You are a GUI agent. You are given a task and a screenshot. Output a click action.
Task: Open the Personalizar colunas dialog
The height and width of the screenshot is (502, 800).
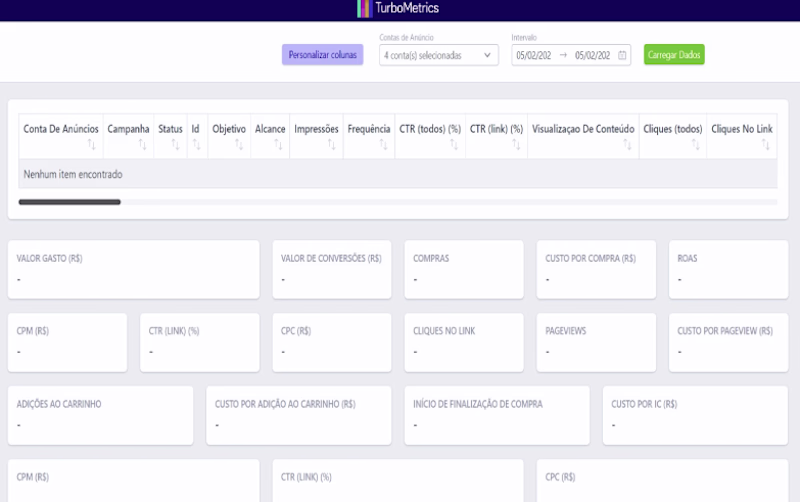coord(322,55)
